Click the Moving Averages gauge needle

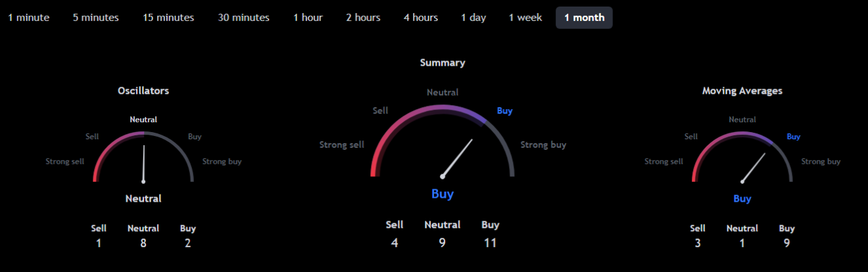(x=754, y=168)
